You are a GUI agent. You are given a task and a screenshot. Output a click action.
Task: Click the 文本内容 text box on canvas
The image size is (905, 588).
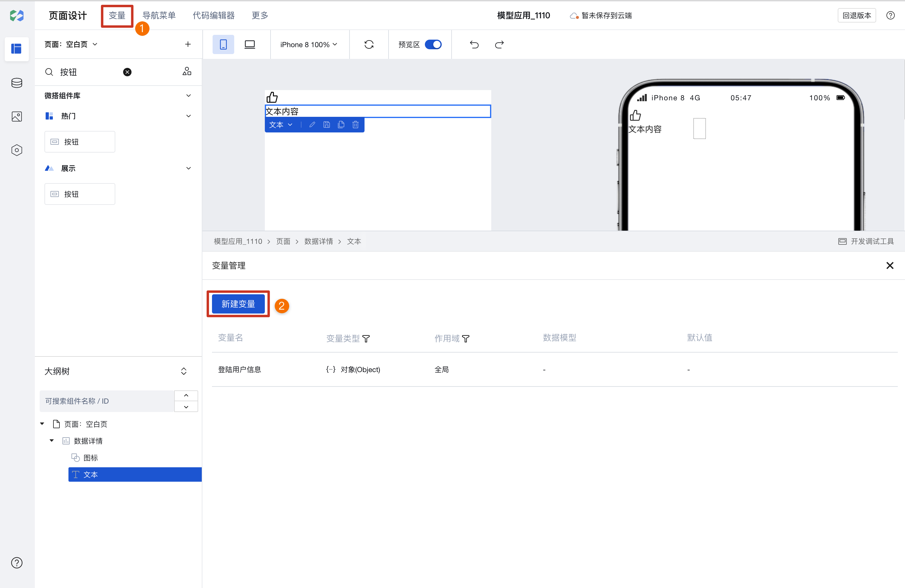(x=378, y=111)
